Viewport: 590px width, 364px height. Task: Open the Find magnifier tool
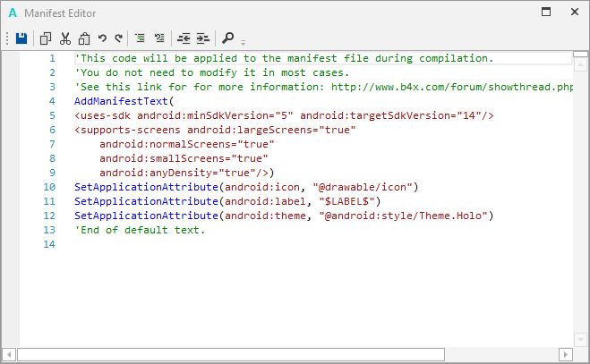pos(228,38)
